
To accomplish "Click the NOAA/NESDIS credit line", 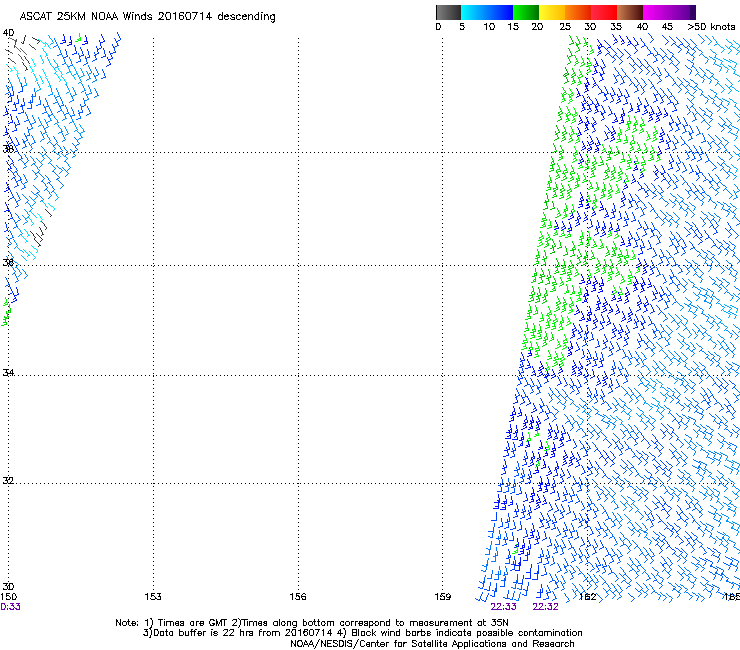I will 432,644.
